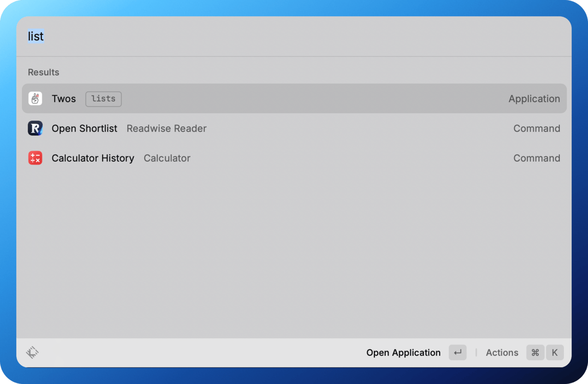588x384 pixels.
Task: Click the K key badge
Action: coord(555,353)
